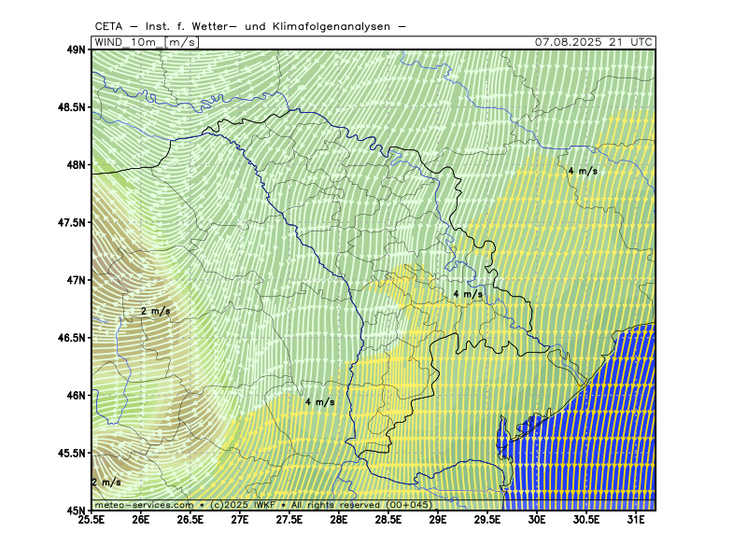Click the 47.5N latitude axis label
This screenshot has height=560, width=747.
72,222
